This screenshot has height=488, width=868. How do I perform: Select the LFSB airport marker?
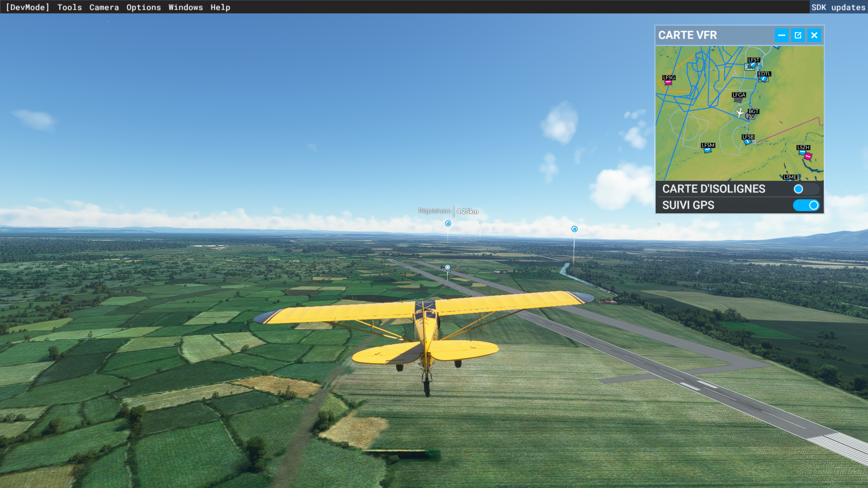click(747, 142)
